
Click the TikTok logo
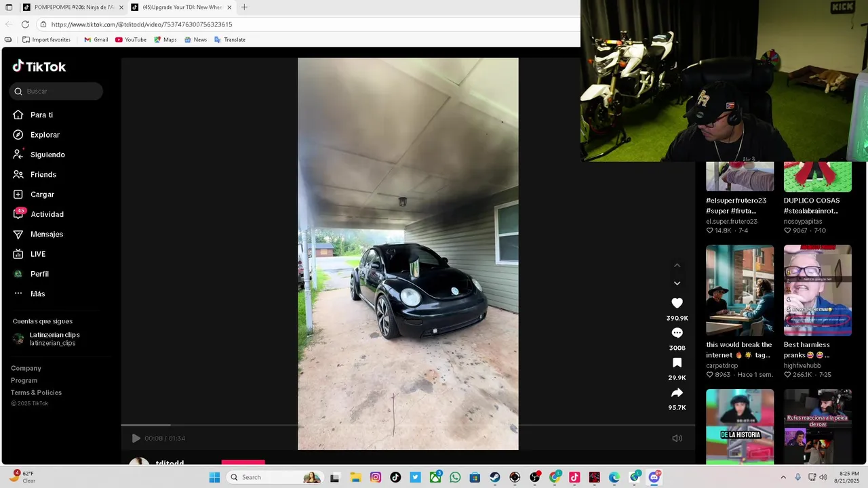39,66
